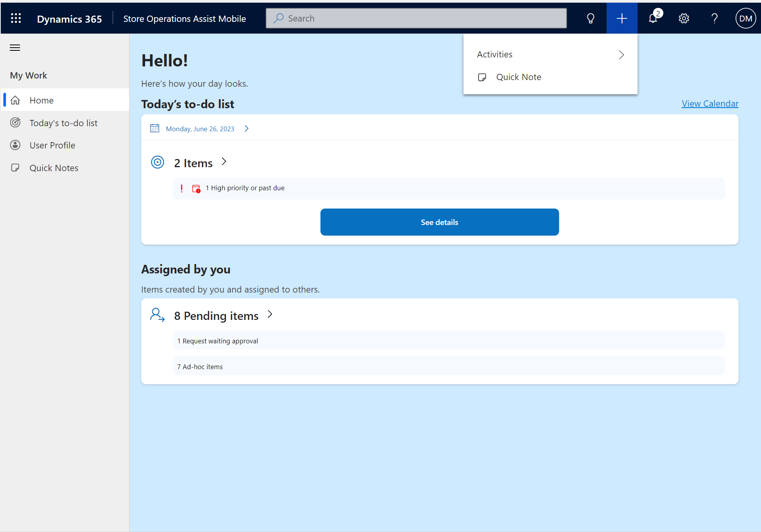Toggle the Activities submenu arrow
The image size is (761, 532).
(622, 54)
